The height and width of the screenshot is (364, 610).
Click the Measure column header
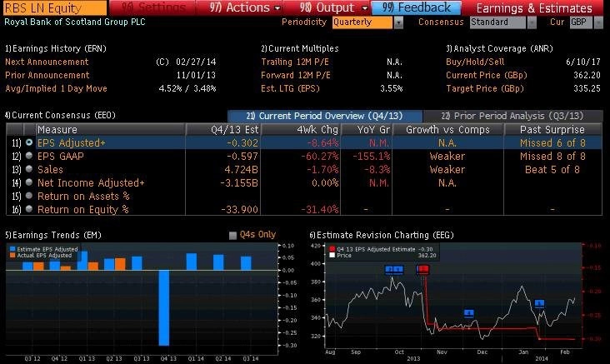tap(110, 129)
